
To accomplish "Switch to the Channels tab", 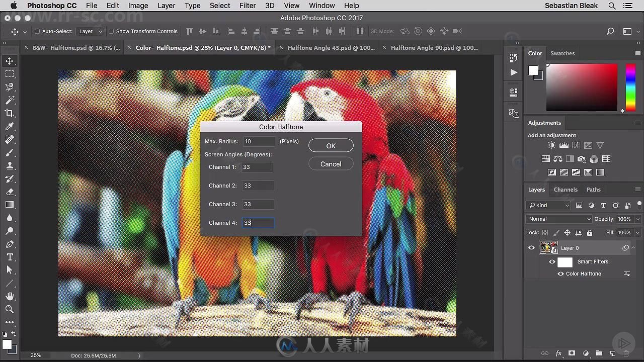I will click(566, 190).
